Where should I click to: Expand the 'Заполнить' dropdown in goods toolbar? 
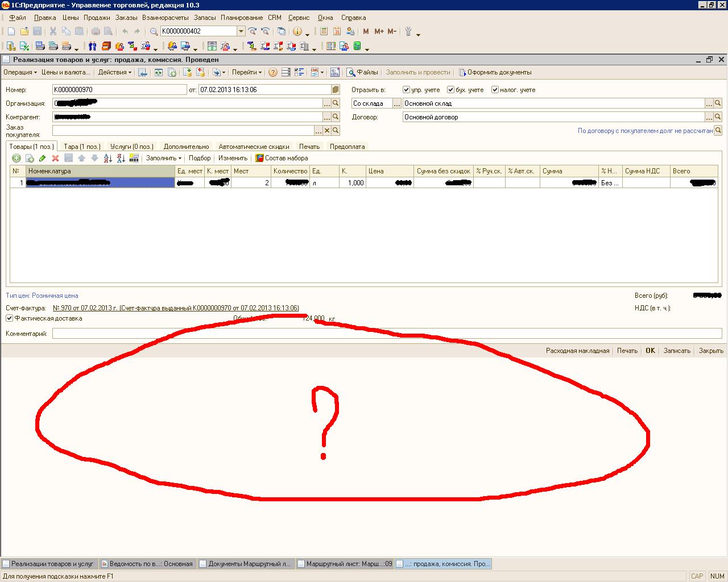tap(163, 159)
